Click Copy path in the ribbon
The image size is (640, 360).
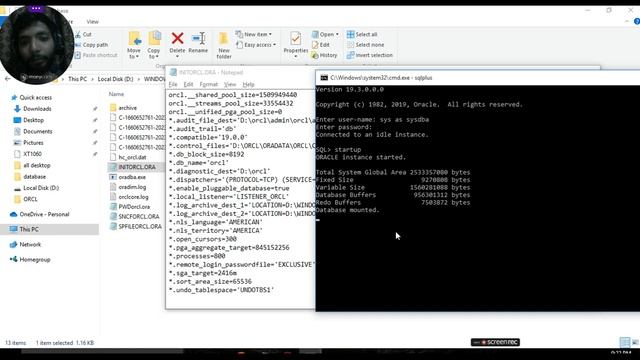click(x=91, y=44)
